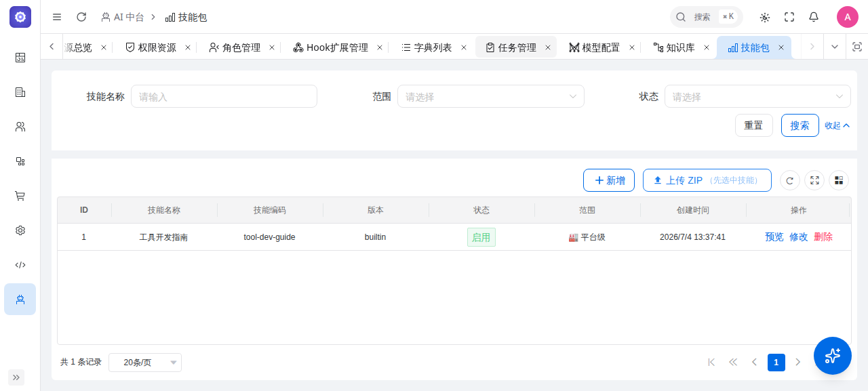Open the 状态 select dropdown
Viewport: 868px width, 391px height.
[757, 96]
